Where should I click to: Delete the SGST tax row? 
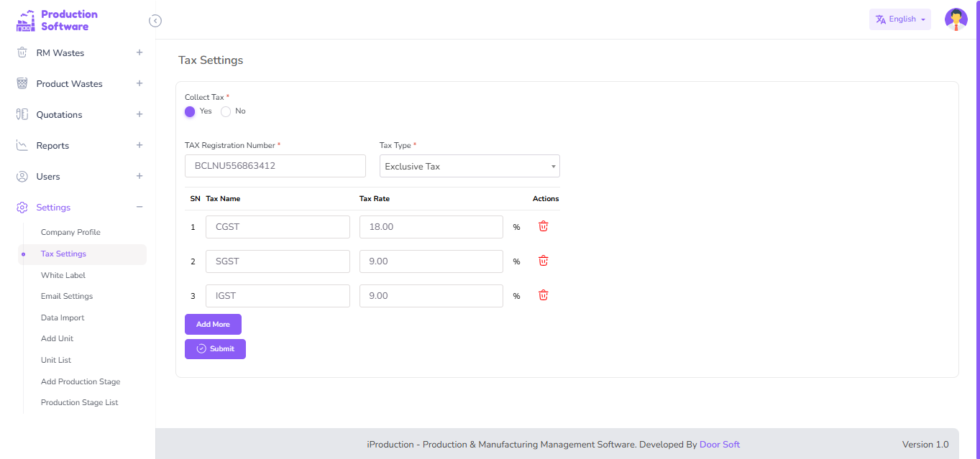544,261
